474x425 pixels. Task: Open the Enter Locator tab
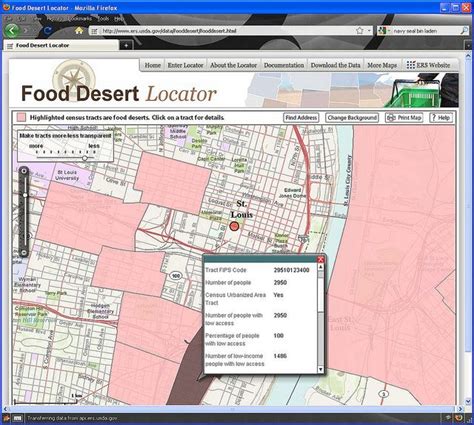[185, 65]
